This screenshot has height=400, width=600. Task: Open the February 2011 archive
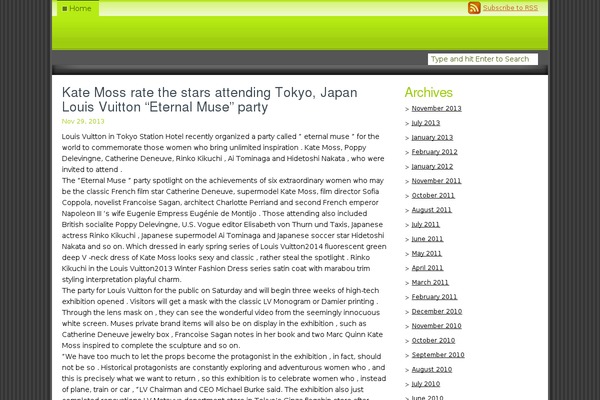coord(434,297)
